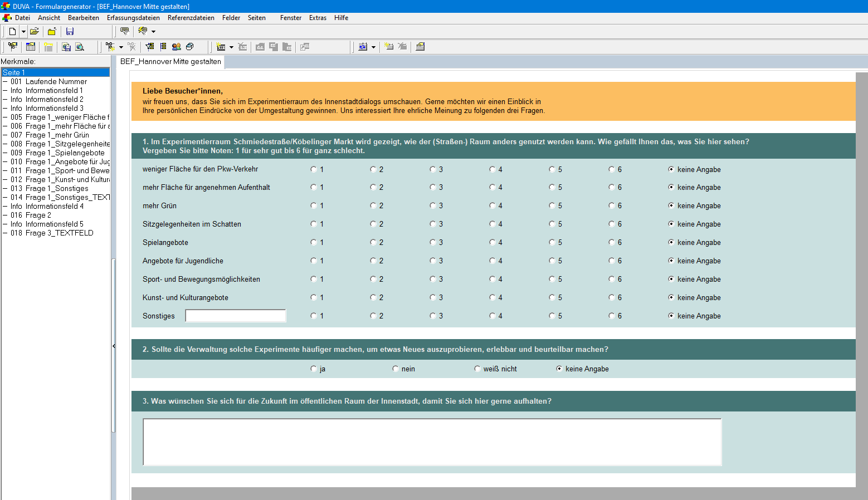The height and width of the screenshot is (500, 868).
Task: Select rating 1 for 'mehr Grün'
Action: pos(314,205)
